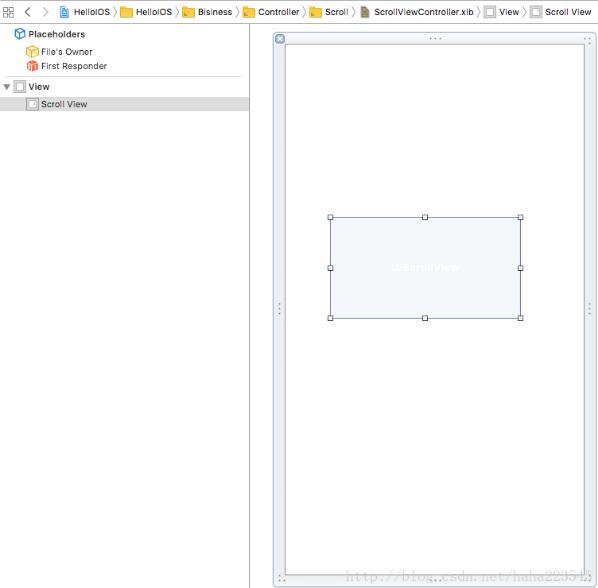Viewport: 598px width, 588px height.
Task: Click the File's Owner yellow cube icon
Action: pyautogui.click(x=32, y=51)
